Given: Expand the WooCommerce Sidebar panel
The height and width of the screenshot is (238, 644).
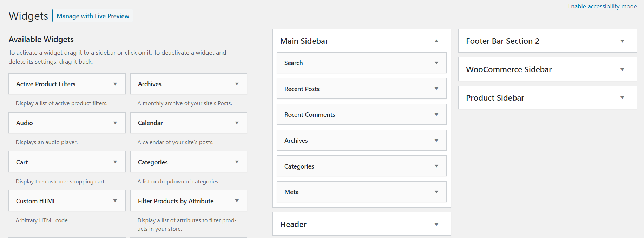Looking at the screenshot, I should point(622,69).
